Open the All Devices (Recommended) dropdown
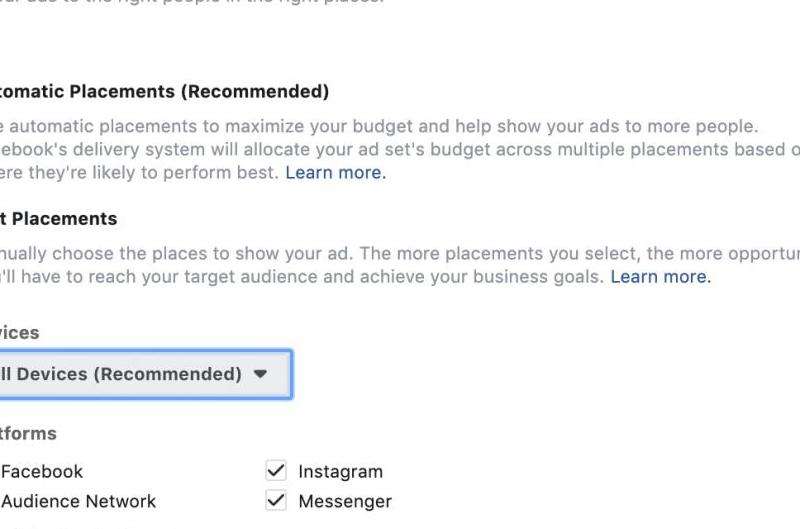 click(x=140, y=374)
